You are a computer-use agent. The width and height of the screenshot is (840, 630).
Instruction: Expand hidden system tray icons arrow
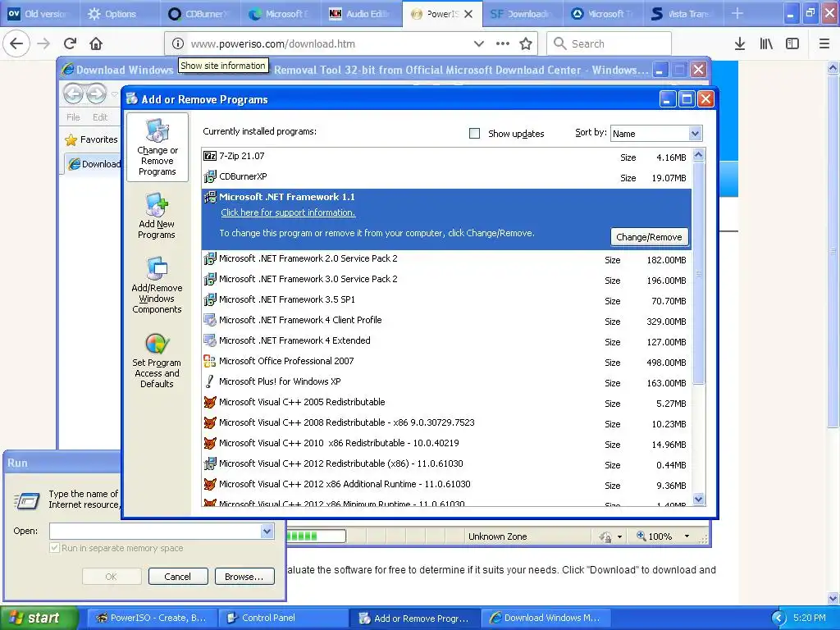coord(778,619)
